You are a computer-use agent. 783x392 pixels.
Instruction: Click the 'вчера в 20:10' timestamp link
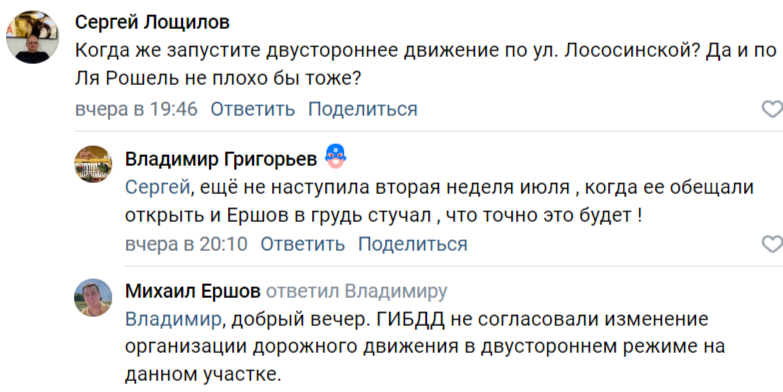tap(186, 244)
